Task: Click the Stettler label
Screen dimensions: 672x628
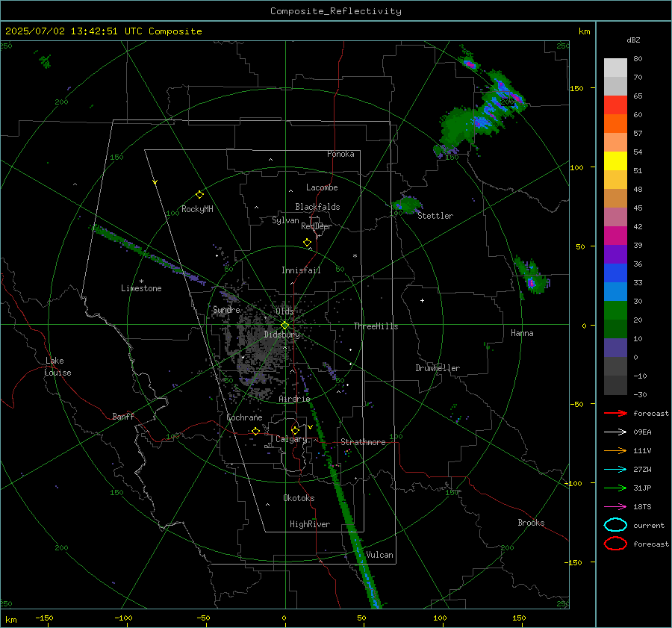Action: click(x=435, y=216)
